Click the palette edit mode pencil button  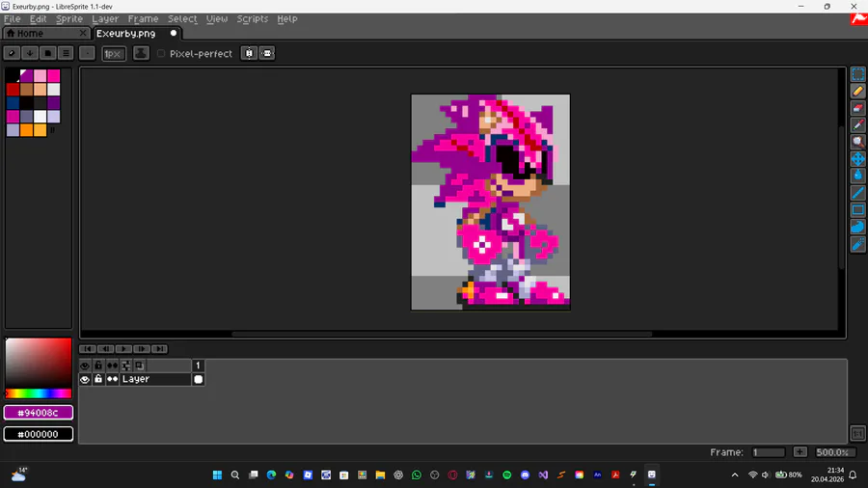(x=12, y=53)
